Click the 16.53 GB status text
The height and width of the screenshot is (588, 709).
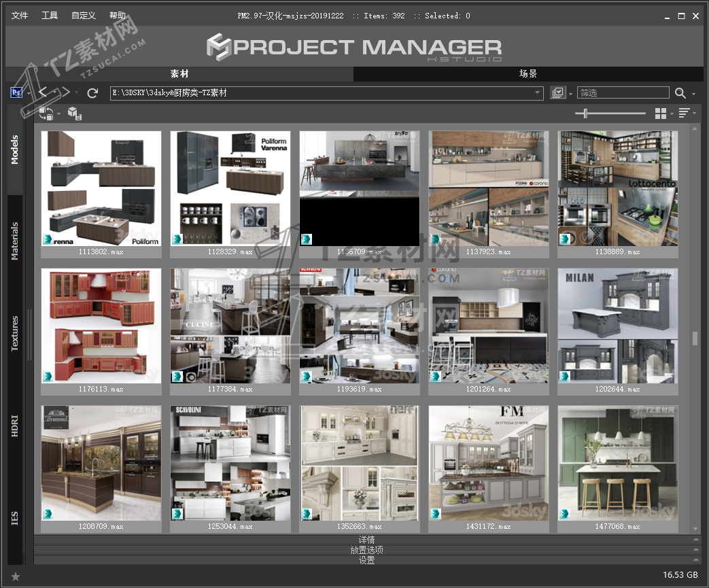[680, 575]
